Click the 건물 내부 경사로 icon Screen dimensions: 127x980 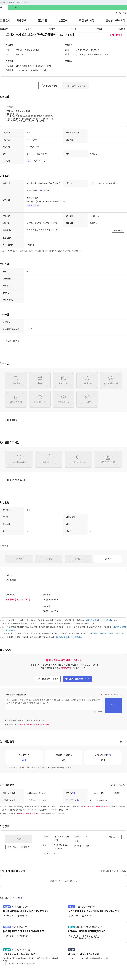[108, 459]
